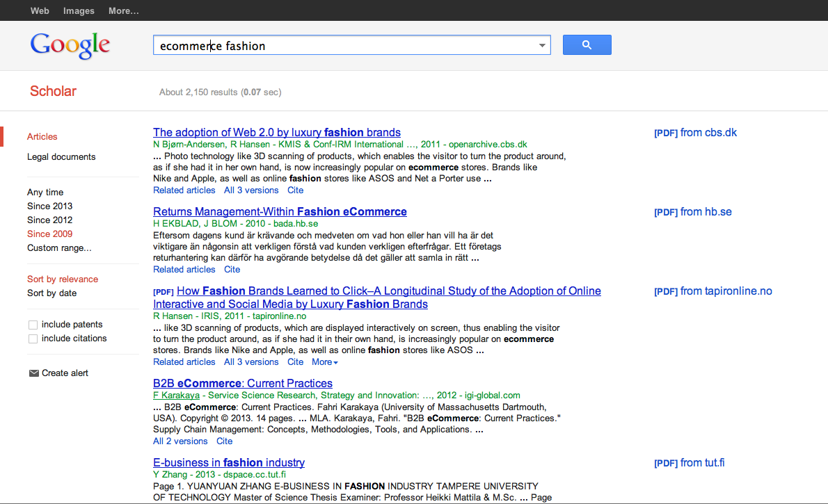Open the Google logo home link
The height and width of the screenshot is (504, 828).
click(x=70, y=45)
